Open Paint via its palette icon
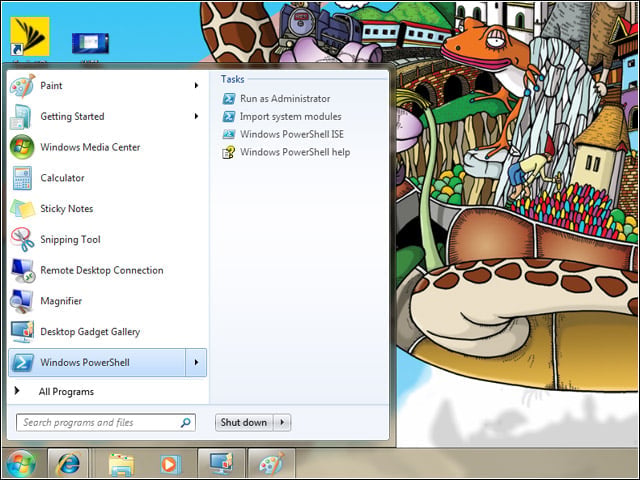This screenshot has width=640, height=480. click(22, 86)
